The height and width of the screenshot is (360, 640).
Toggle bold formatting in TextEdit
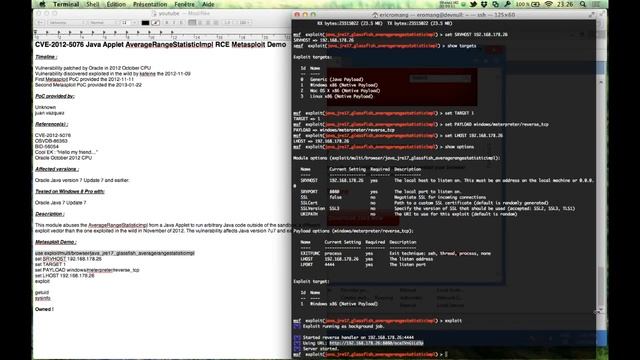tap(167, 23)
